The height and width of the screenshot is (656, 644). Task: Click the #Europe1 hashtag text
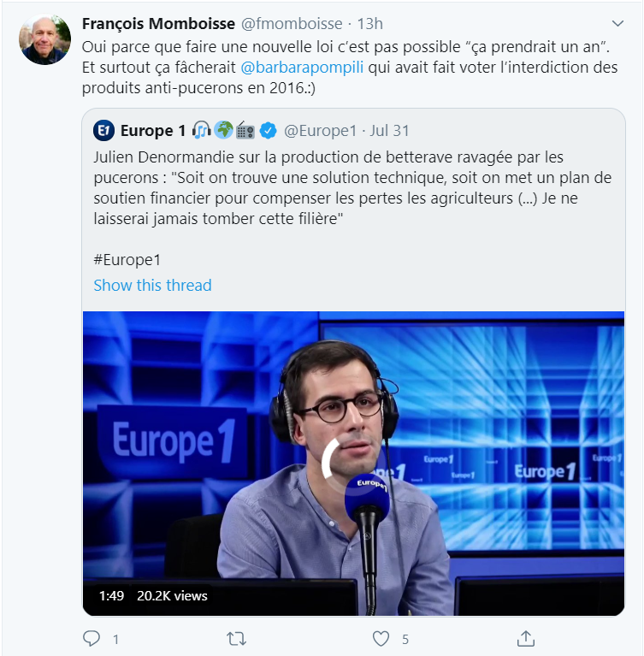[x=127, y=260]
